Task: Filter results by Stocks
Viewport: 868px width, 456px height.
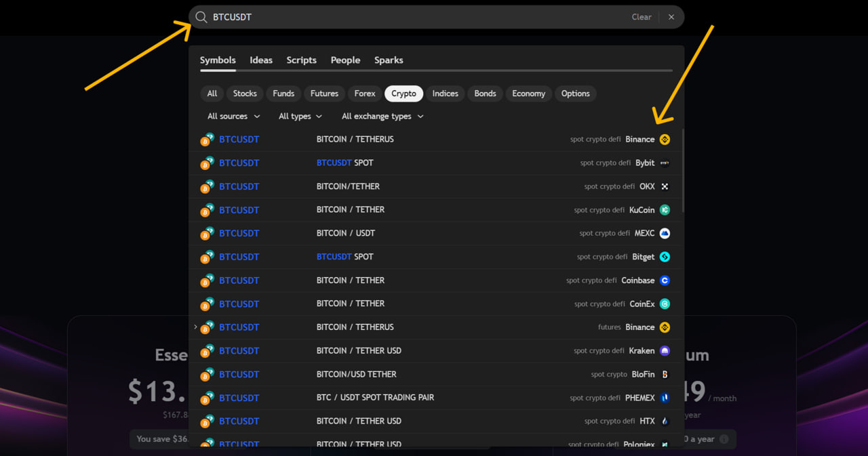Action: click(x=245, y=94)
